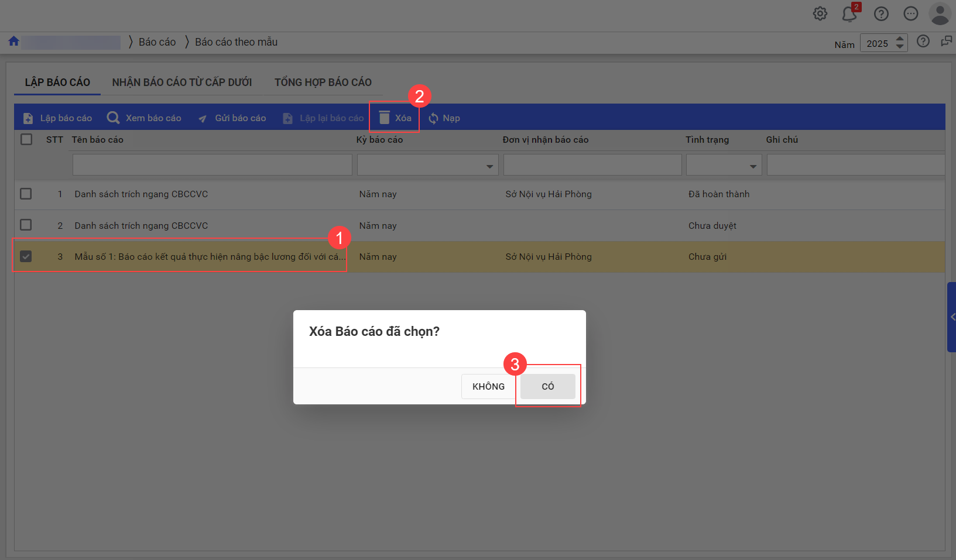Increase the year with up arrow
956x560 pixels.
tap(900, 39)
